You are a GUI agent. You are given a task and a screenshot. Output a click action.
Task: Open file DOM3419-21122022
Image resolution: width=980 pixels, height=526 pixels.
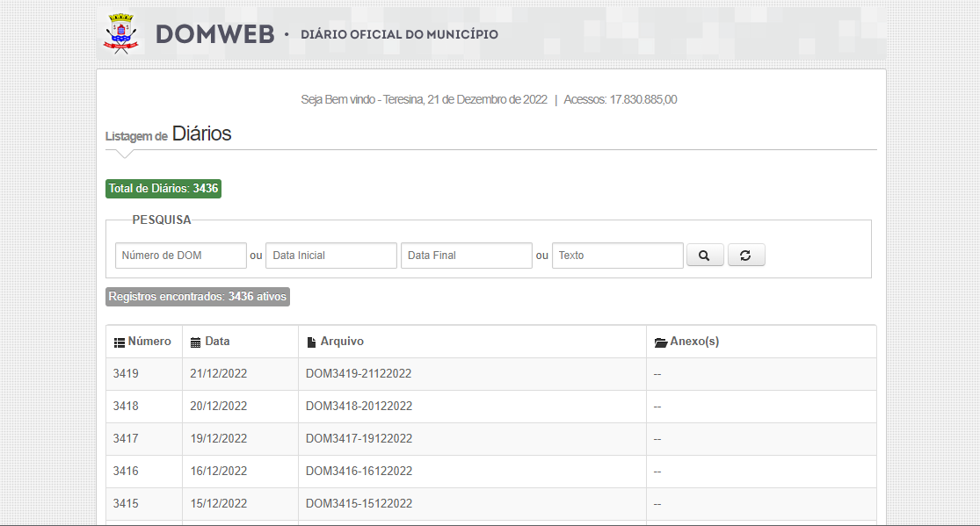click(359, 374)
